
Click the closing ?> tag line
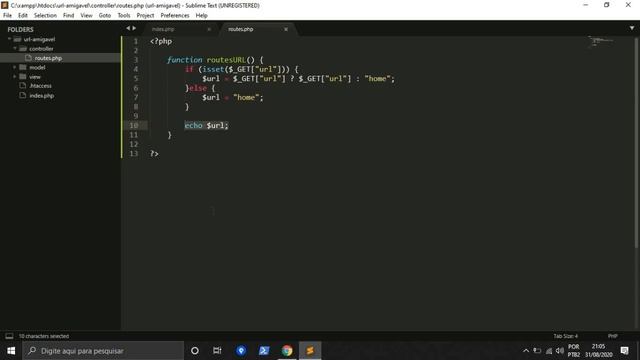pyautogui.click(x=154, y=153)
